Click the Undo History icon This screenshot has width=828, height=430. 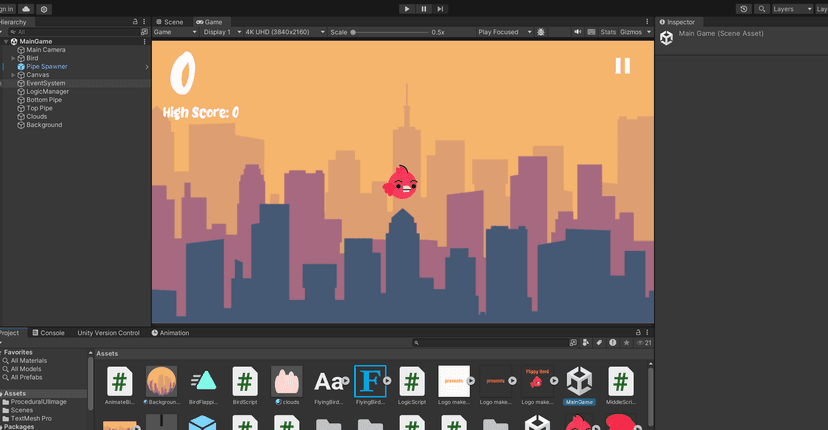tap(743, 8)
